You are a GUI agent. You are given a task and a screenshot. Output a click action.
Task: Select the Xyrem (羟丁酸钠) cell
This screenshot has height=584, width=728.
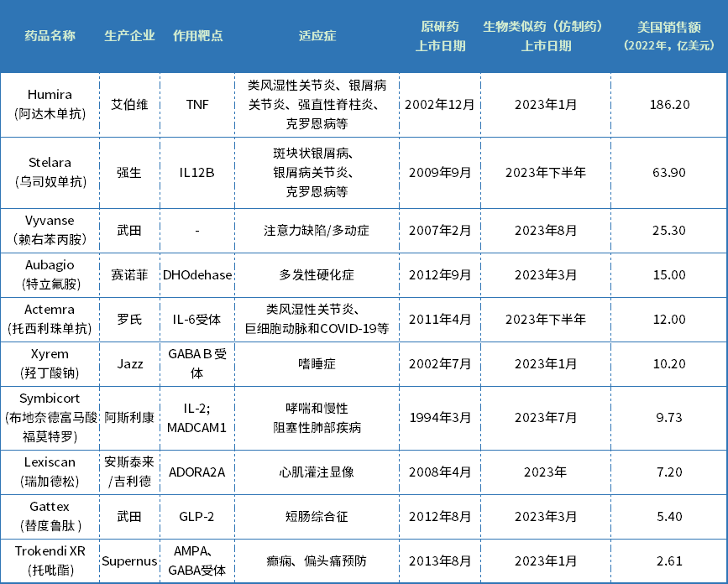50,363
